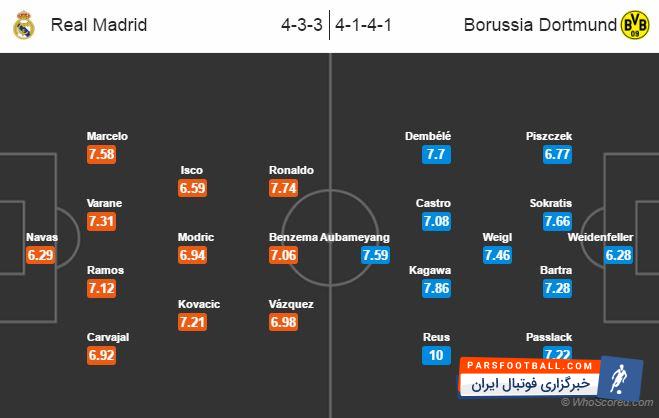Click the Real Madrid crest icon
This screenshot has height=418, width=659.
click(x=23, y=25)
